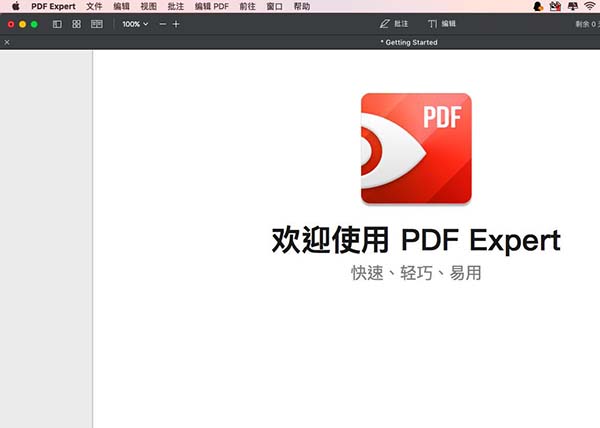600x428 pixels.
Task: Close the Getting Started tab
Action: click(x=7, y=42)
